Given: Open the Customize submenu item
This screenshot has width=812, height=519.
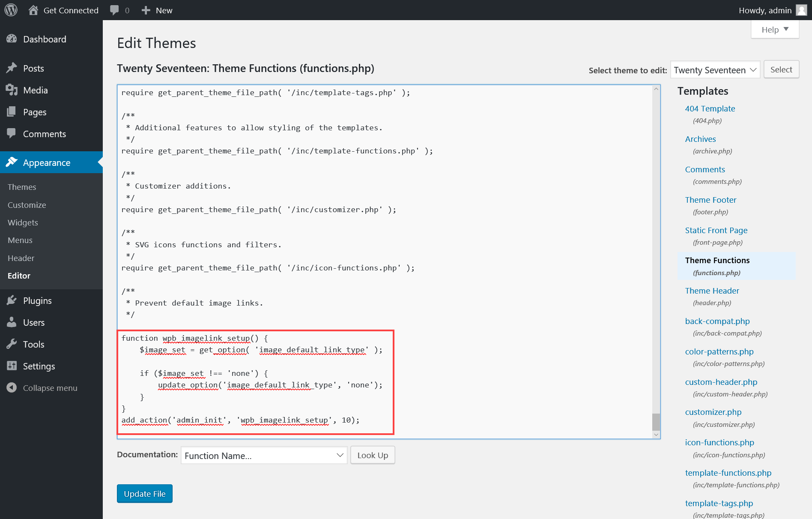Looking at the screenshot, I should pyautogui.click(x=27, y=205).
